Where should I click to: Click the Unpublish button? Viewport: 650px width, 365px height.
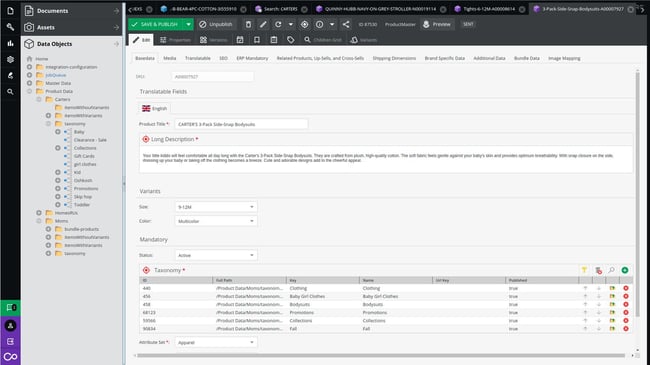pos(216,24)
